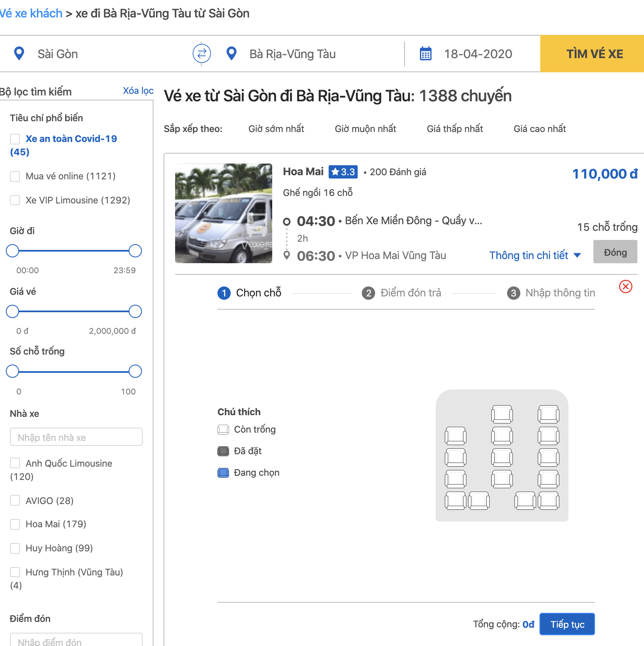This screenshot has height=646, width=644.
Task: Click the Sài Gòn departure location pin icon
Action: pos(19,54)
